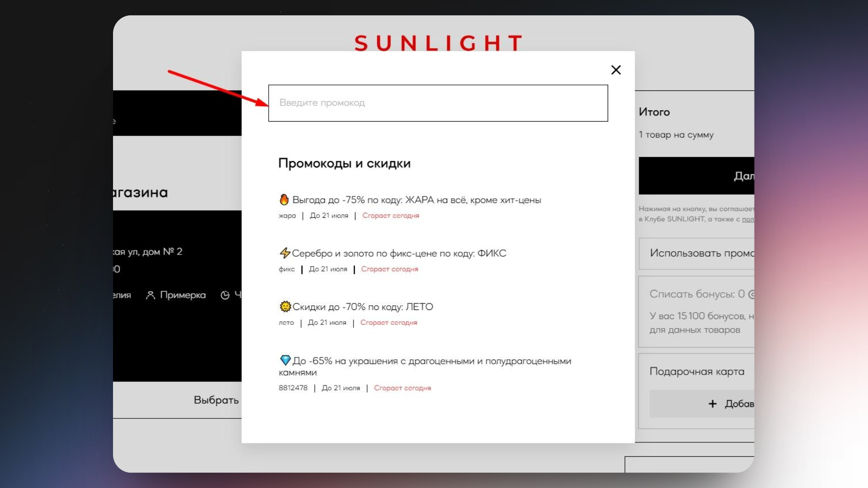Click the clock icon beside Примерка
The height and width of the screenshot is (488, 868).
pyautogui.click(x=225, y=295)
